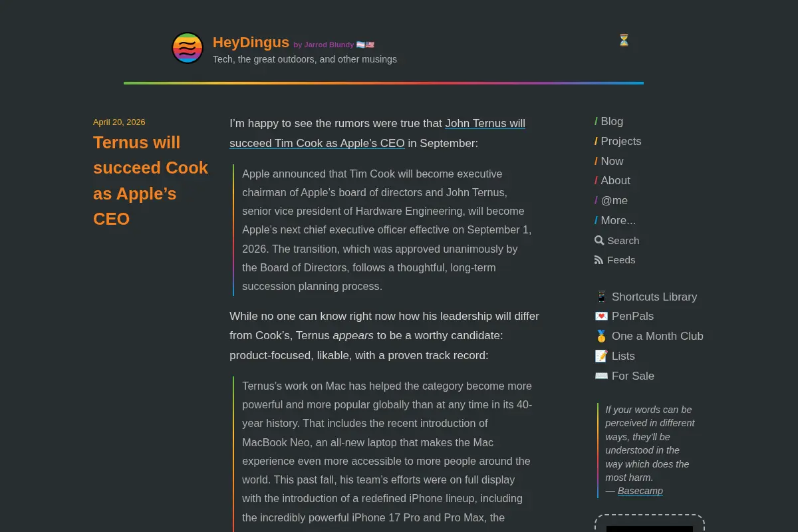Image resolution: width=798 pixels, height=532 pixels.
Task: Toggle theme with the hourglass icon
Action: 624,41
